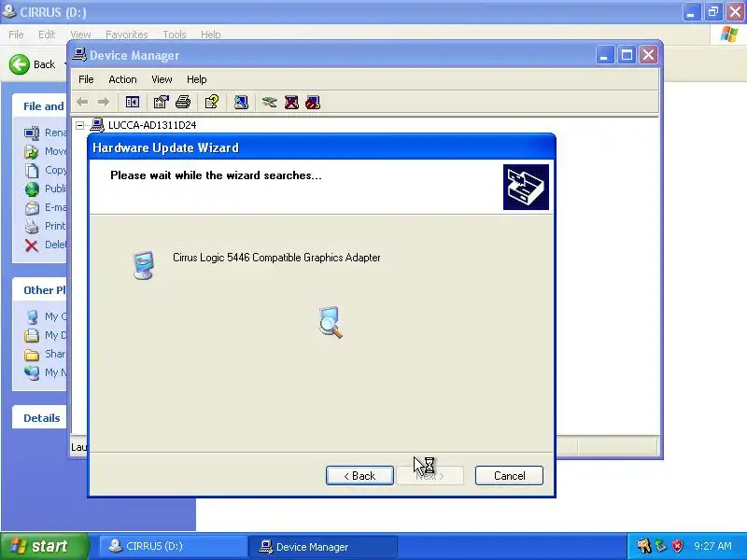This screenshot has height=560, width=747.
Task: Click the hardware wizard banner image
Action: (526, 188)
